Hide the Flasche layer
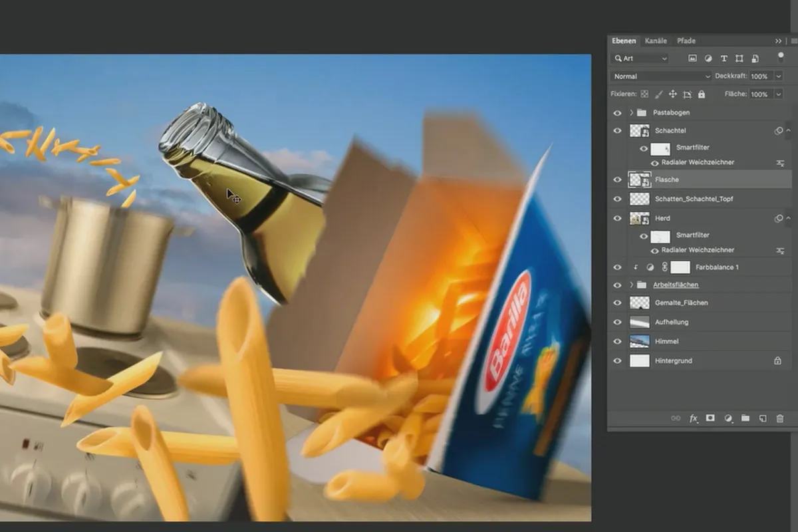The image size is (798, 532). click(618, 180)
